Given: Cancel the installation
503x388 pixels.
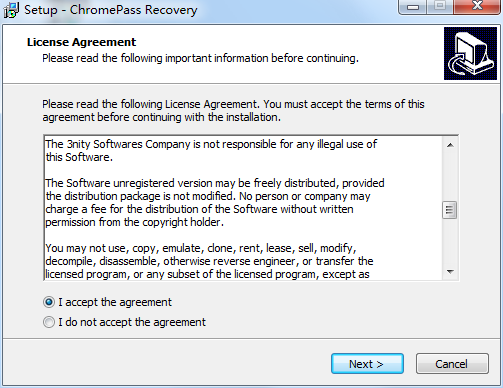Looking at the screenshot, I should [452, 364].
